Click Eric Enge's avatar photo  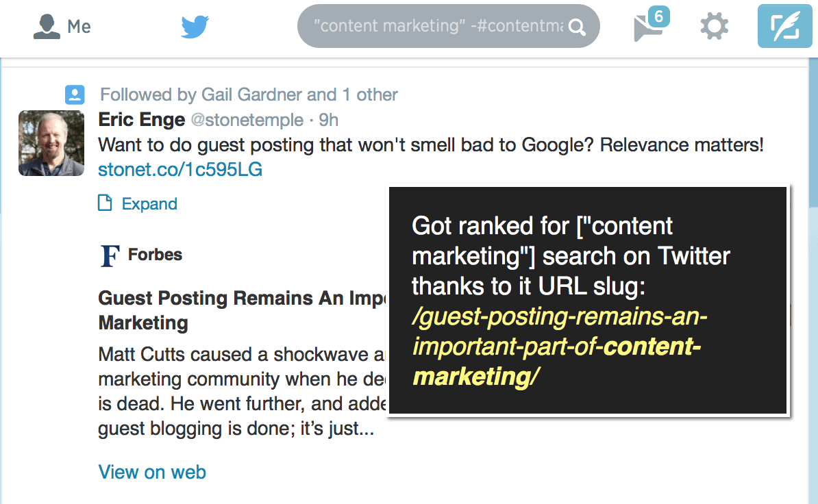point(51,143)
